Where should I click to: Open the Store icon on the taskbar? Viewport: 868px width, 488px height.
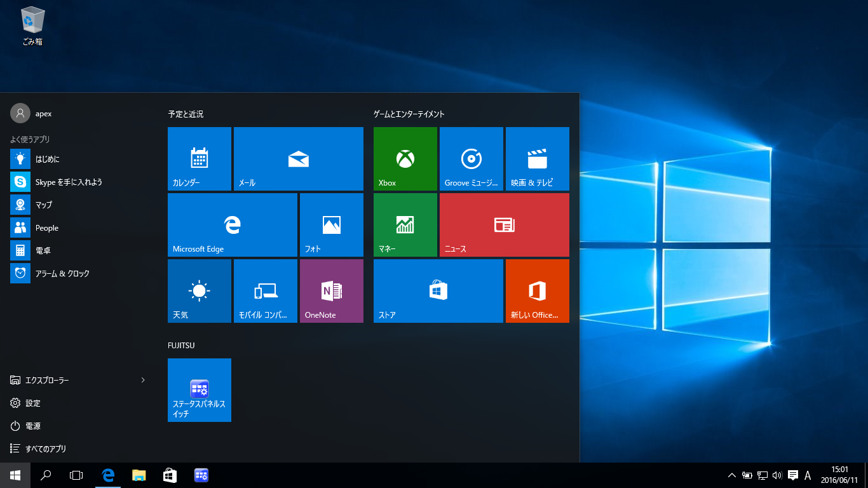(170, 475)
